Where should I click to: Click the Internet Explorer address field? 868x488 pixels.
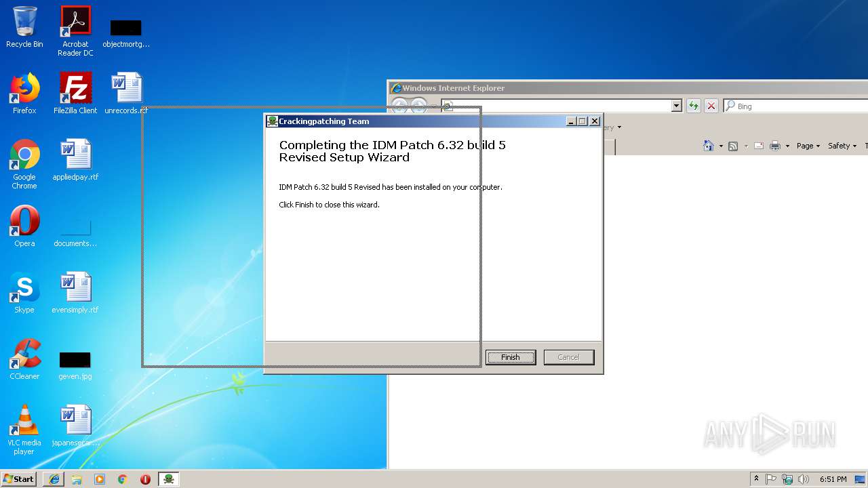pos(556,106)
